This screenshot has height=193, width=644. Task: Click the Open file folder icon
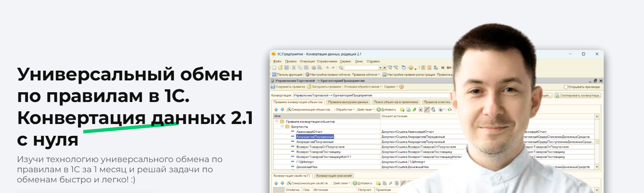tap(280, 68)
